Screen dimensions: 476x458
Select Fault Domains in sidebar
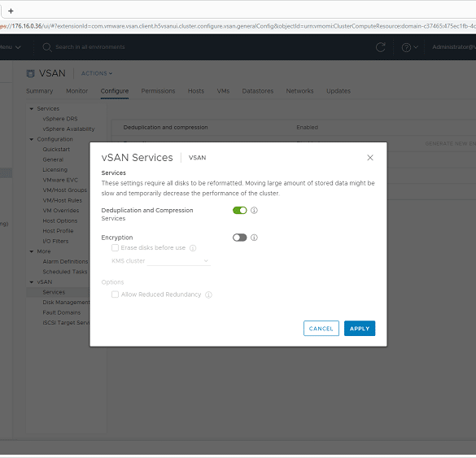point(62,312)
